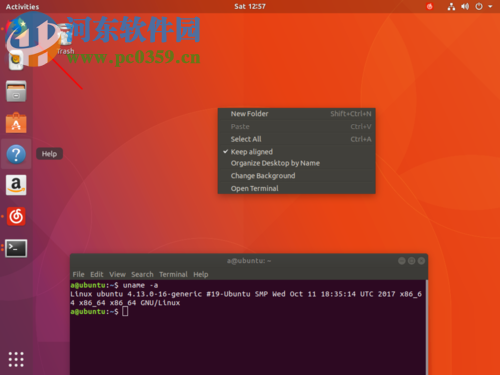Open the Amazon dock launcher
The height and width of the screenshot is (375, 500).
point(16,185)
